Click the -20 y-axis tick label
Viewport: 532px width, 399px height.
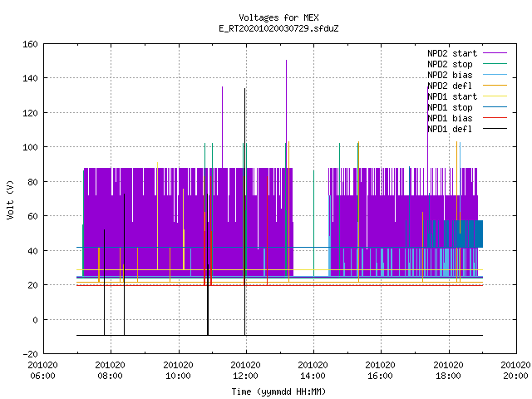[x=30, y=354]
